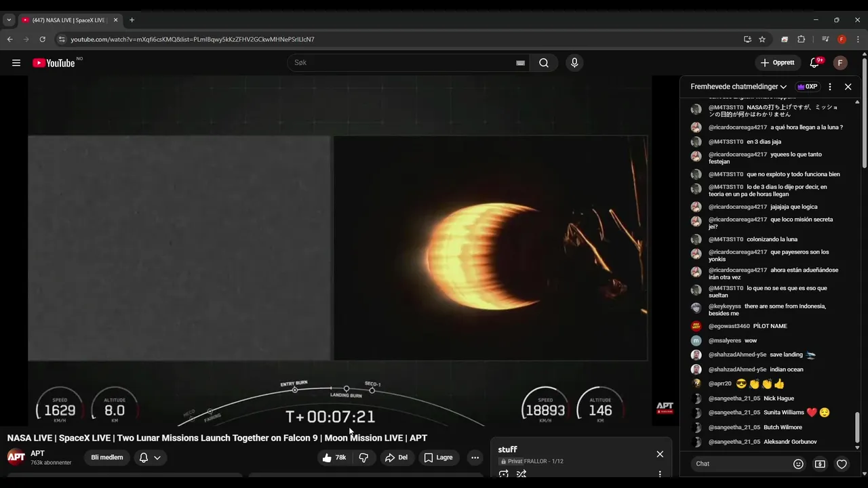Click the chat panel scrollbar thumb
Image resolution: width=868 pixels, height=488 pixels.
click(x=857, y=427)
